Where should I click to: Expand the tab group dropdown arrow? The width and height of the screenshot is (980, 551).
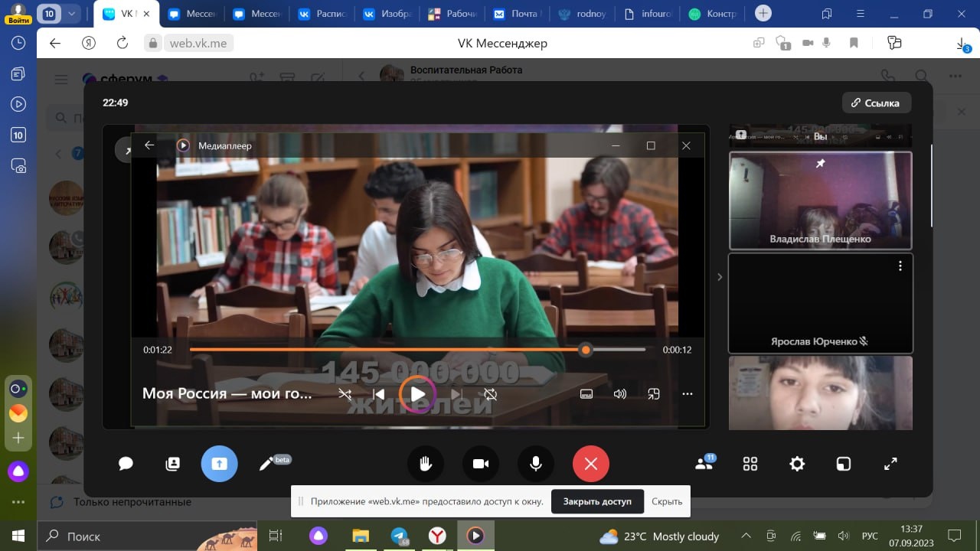pos(72,13)
